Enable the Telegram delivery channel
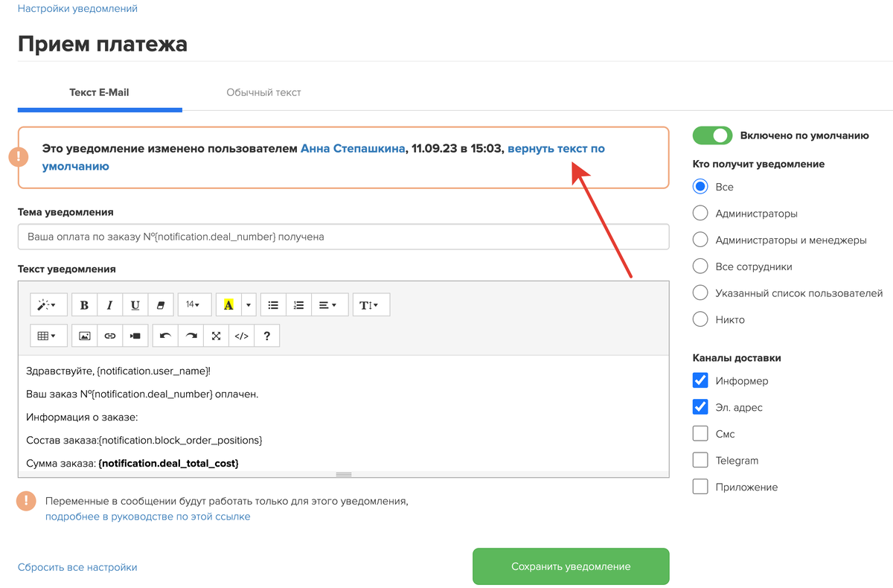This screenshot has width=893, height=588. click(x=700, y=461)
